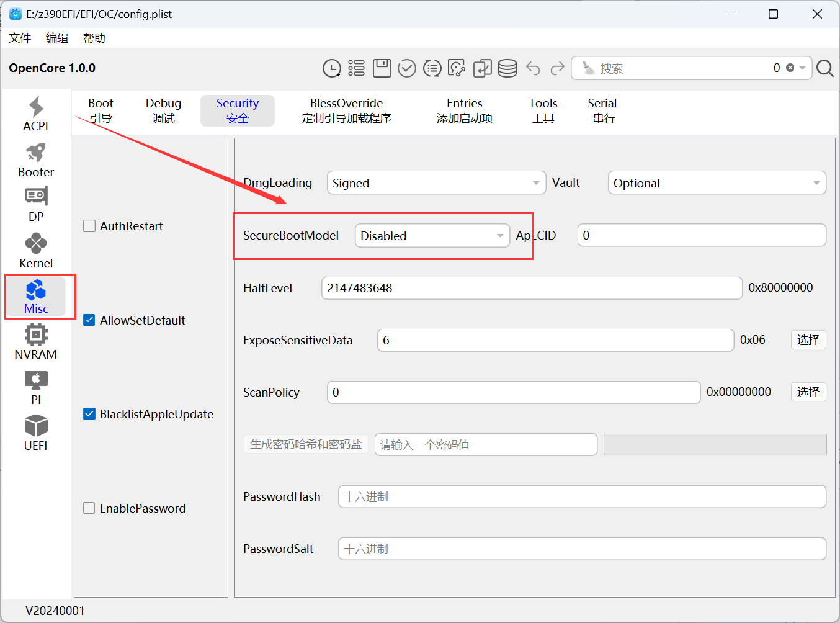Open the 编辑 menu
This screenshot has height=623, width=840.
tap(56, 38)
